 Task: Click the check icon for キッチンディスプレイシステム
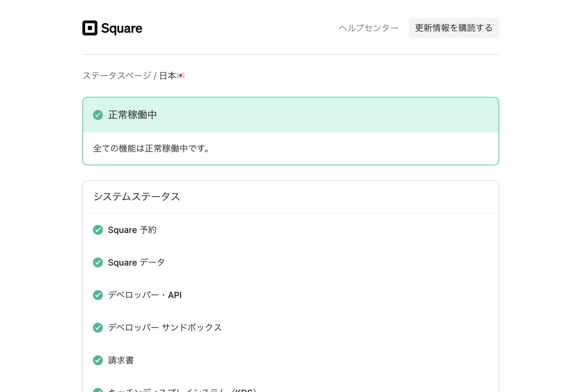98,390
